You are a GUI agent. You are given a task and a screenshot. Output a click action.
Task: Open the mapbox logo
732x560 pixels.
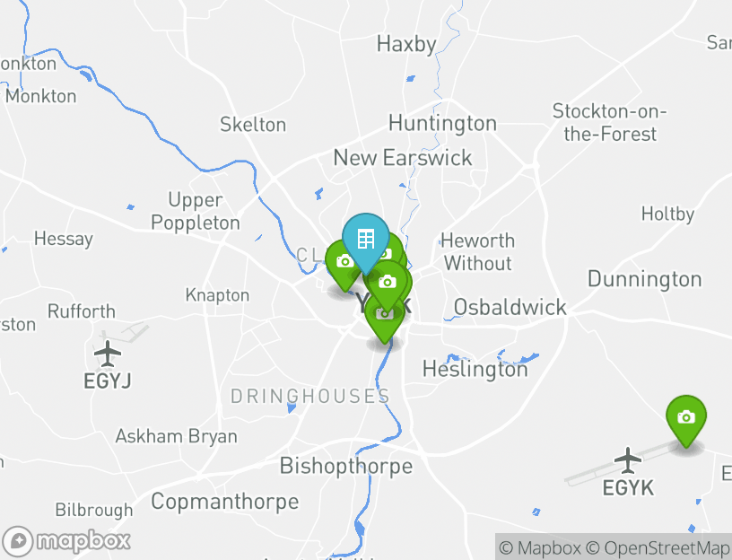[65, 541]
